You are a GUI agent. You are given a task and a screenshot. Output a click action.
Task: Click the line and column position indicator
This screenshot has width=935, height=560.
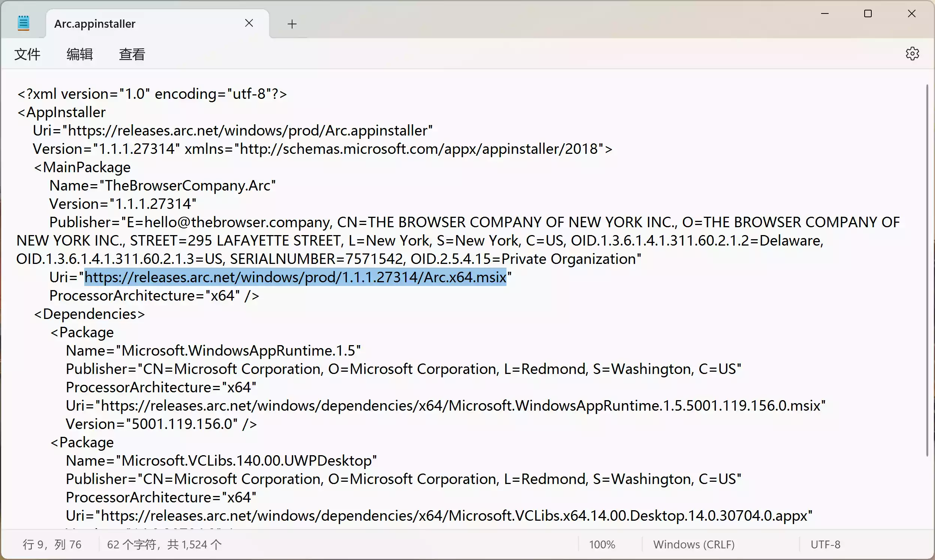[52, 545]
